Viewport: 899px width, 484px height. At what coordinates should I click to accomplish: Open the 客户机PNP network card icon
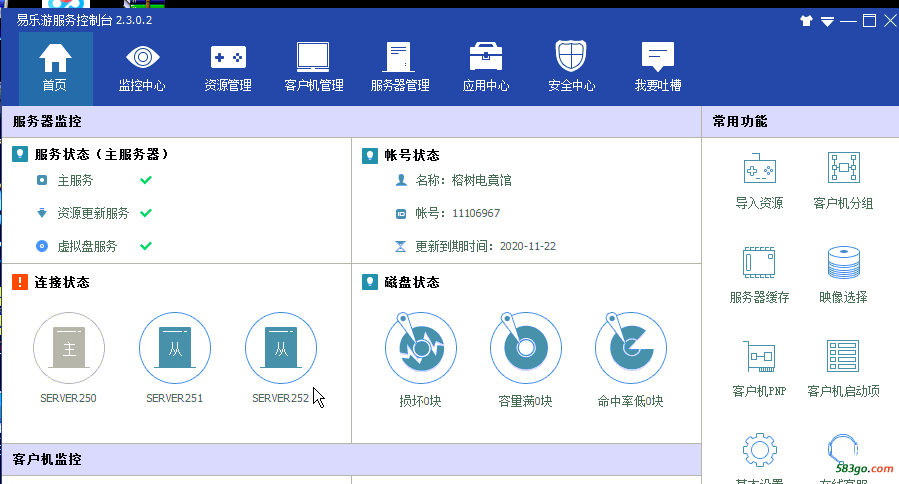(759, 367)
